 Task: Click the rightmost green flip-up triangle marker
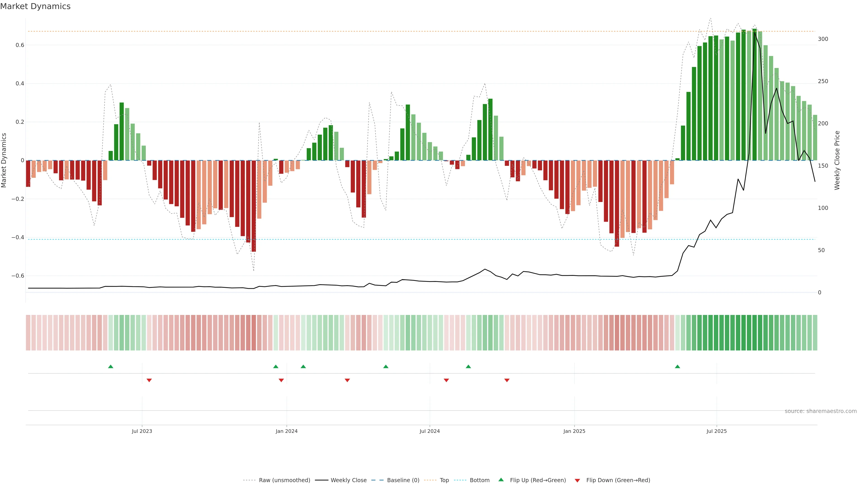pos(677,366)
